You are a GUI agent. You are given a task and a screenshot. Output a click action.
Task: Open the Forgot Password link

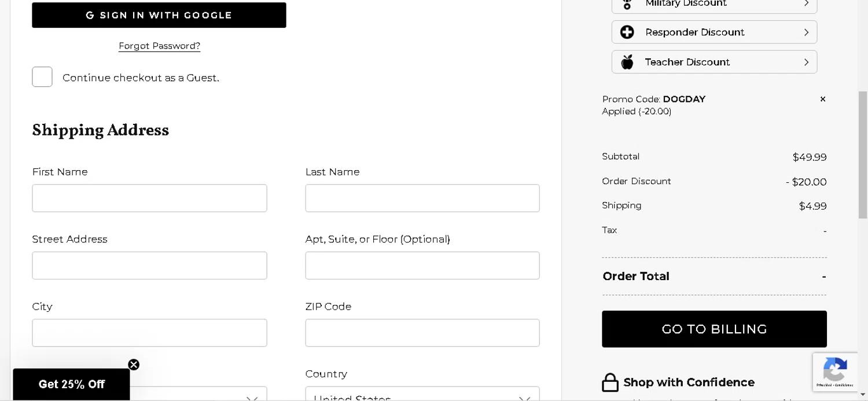(159, 46)
